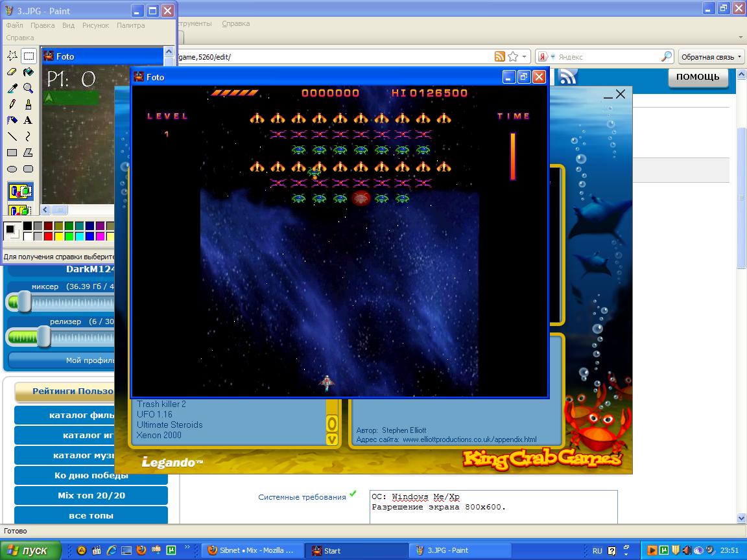The width and height of the screenshot is (747, 560).
Task: Switch to the Start game taskbar button
Action: click(355, 550)
